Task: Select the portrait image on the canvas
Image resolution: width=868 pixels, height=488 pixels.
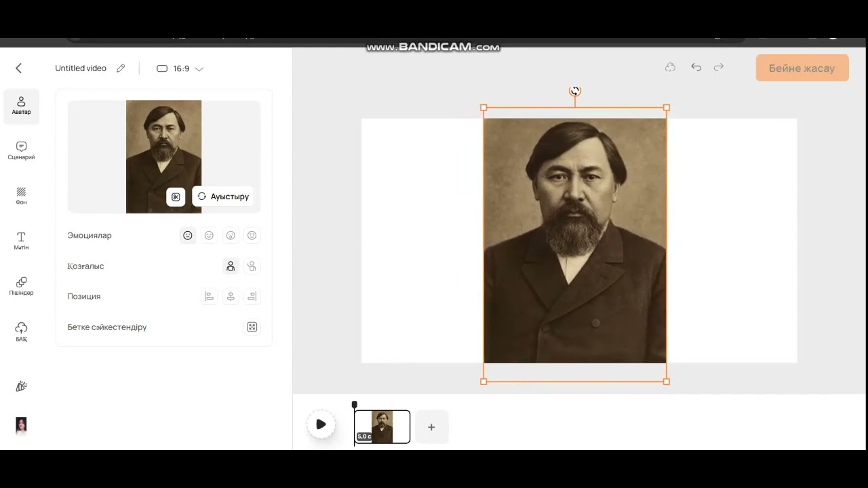Action: click(575, 241)
